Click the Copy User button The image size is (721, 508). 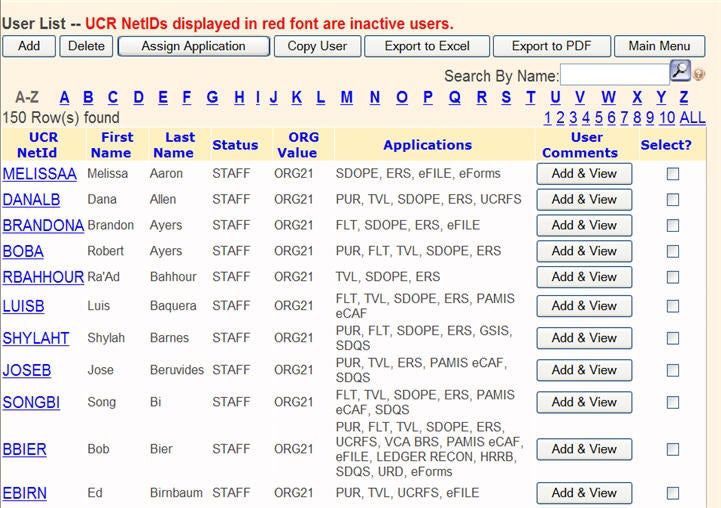pos(317,46)
